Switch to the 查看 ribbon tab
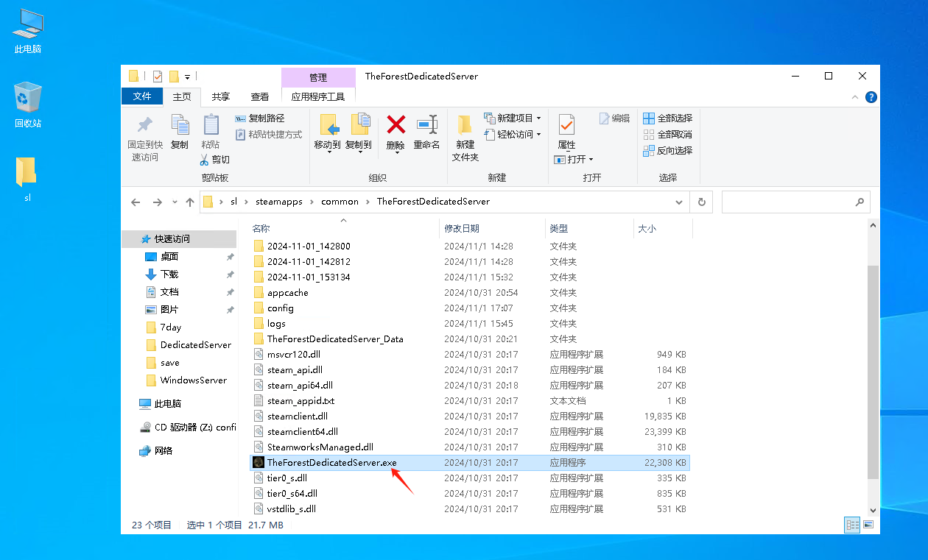928x560 pixels. click(x=260, y=96)
